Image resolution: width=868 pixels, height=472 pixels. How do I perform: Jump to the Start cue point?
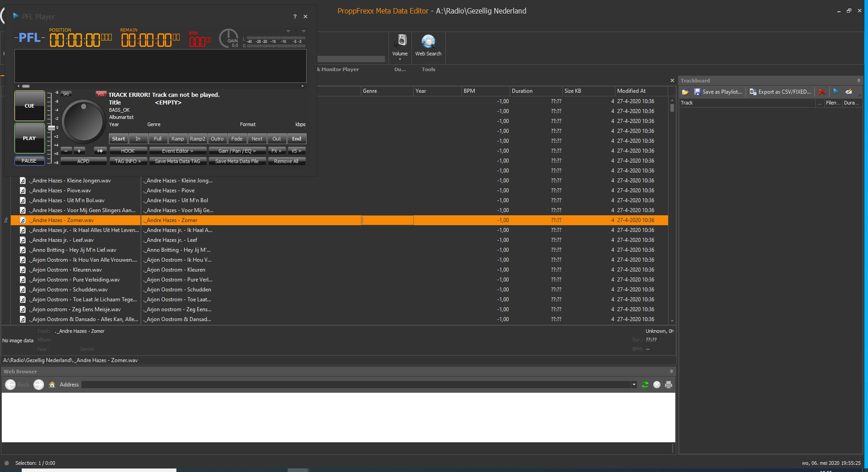click(x=118, y=139)
